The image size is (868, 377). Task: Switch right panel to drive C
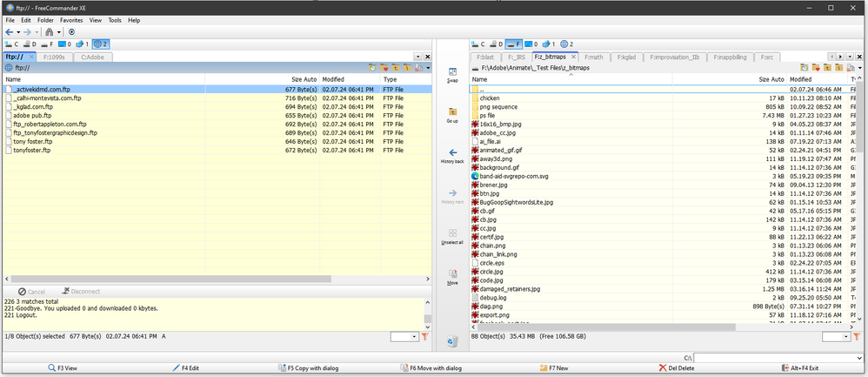point(478,44)
